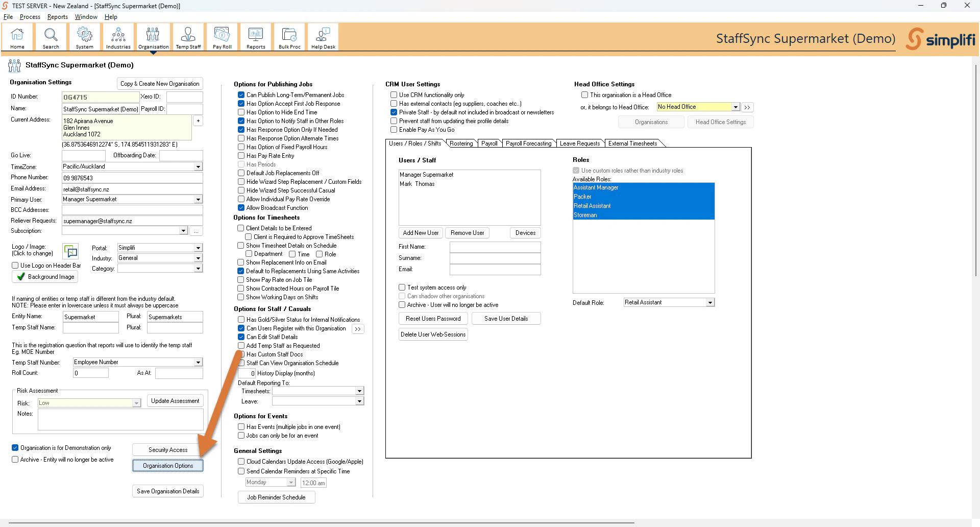Screen dimensions: 980x527
Task: Open the Primary User dropdown
Action: [198, 200]
